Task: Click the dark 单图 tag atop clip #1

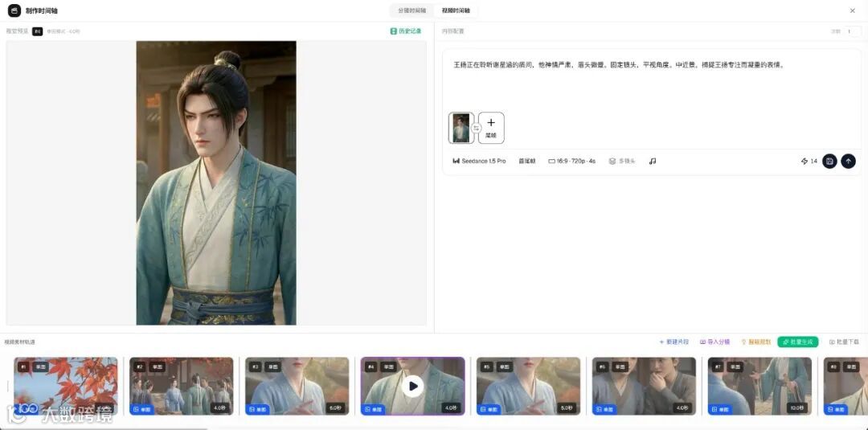Action: tap(41, 367)
